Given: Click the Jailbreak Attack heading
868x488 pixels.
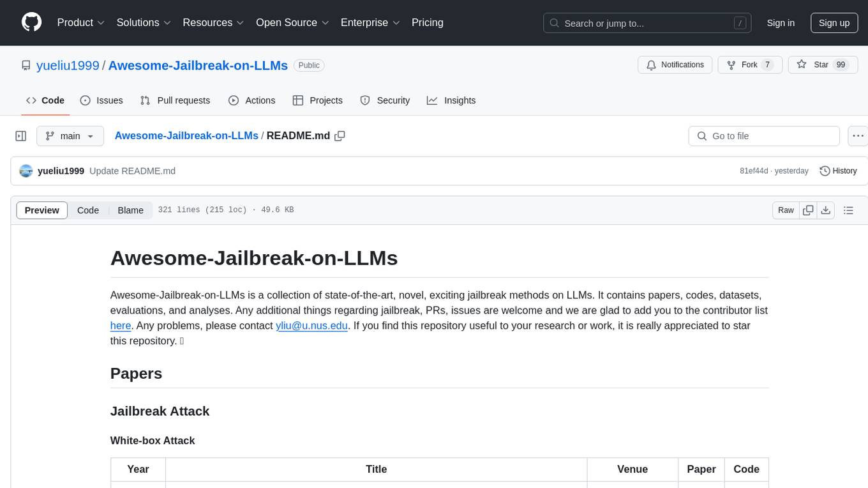Looking at the screenshot, I should coord(160,411).
